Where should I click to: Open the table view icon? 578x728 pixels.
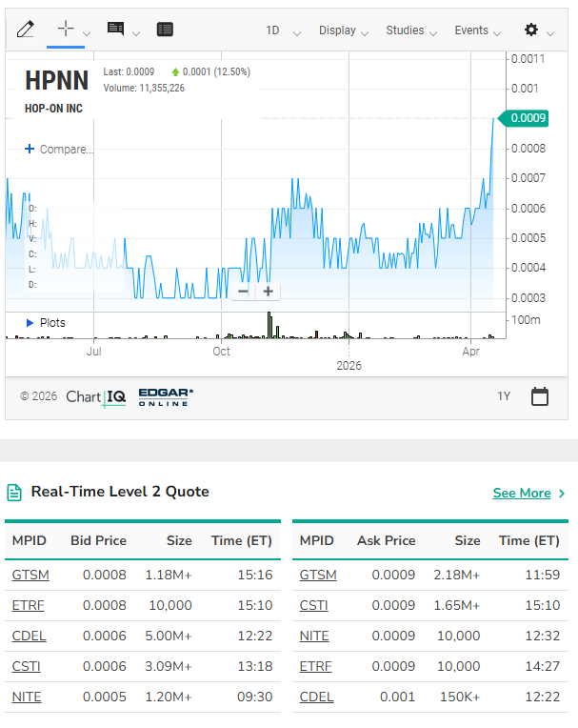point(165,30)
